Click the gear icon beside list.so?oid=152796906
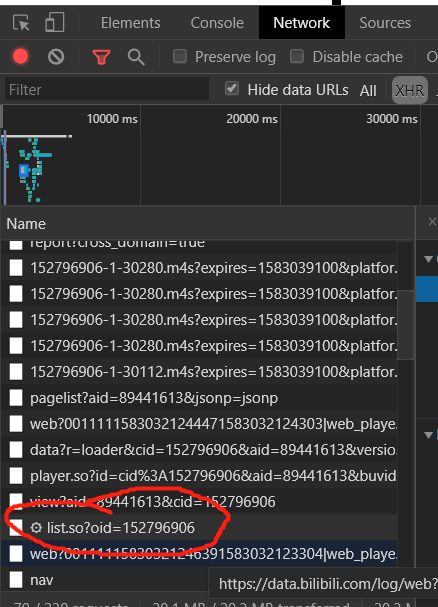The height and width of the screenshot is (607, 438). [36, 528]
